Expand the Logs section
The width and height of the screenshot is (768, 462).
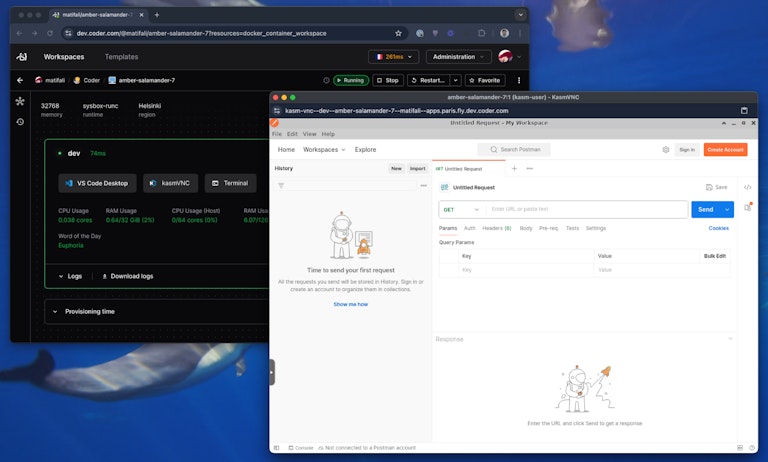click(58, 275)
